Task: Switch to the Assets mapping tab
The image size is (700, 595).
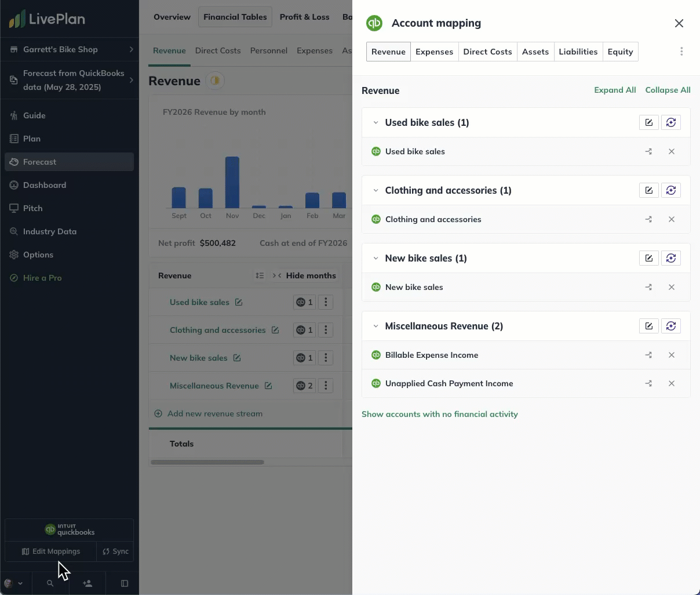Action: [x=535, y=52]
